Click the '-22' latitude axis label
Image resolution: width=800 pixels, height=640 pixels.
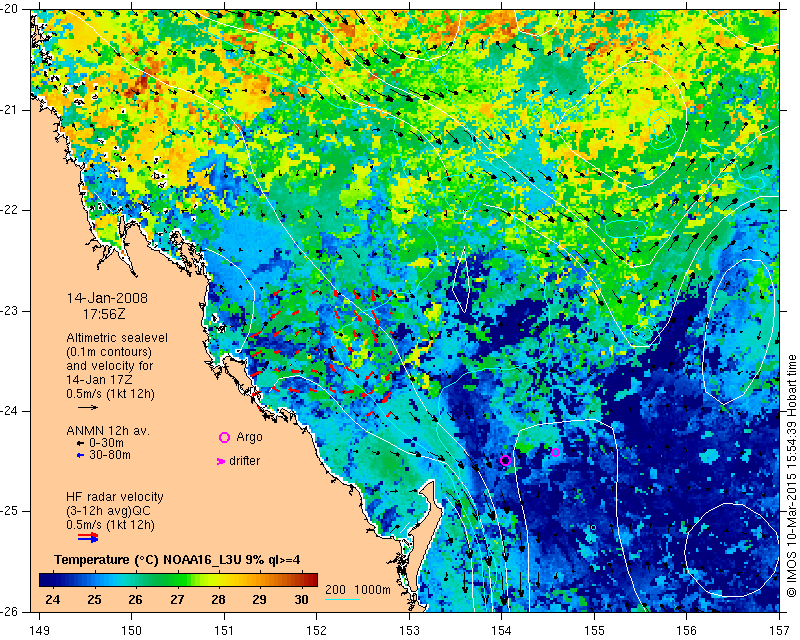10,210
